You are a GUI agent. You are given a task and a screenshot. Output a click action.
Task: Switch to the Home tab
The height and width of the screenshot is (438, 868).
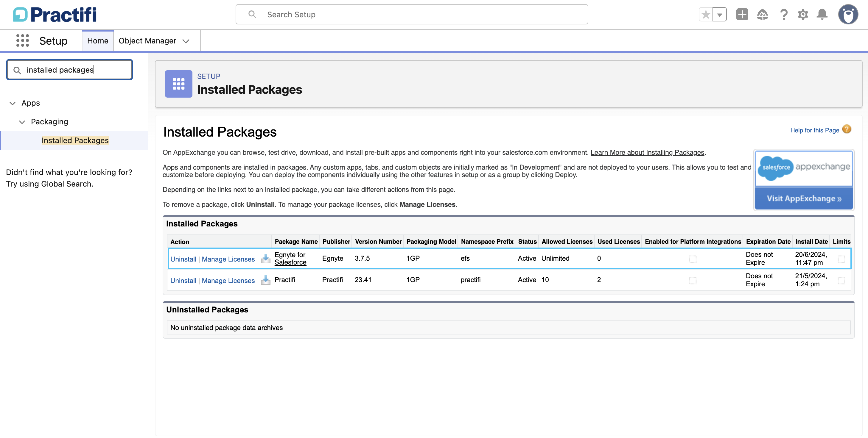(x=98, y=41)
